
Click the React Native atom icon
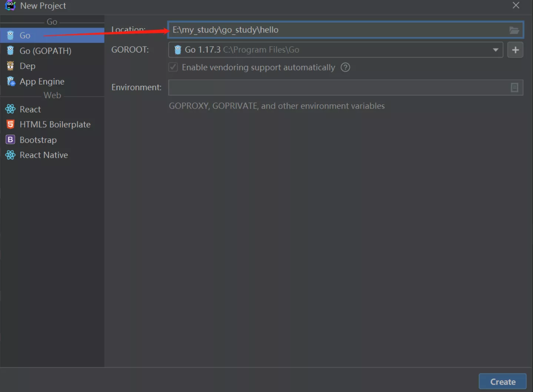pos(10,155)
